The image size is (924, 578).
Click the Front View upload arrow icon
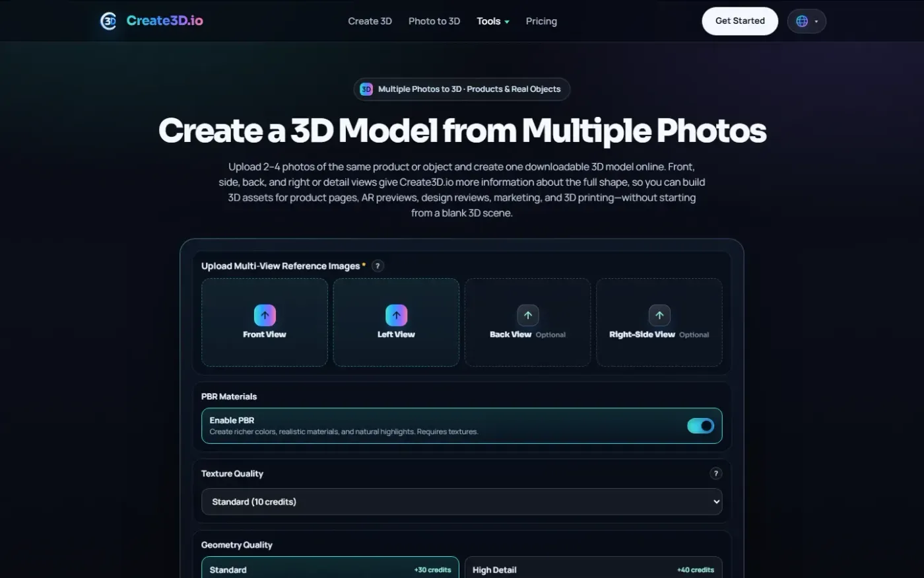[265, 315]
